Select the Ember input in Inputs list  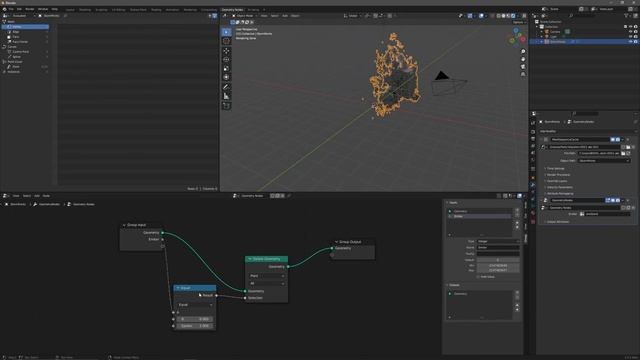480,216
